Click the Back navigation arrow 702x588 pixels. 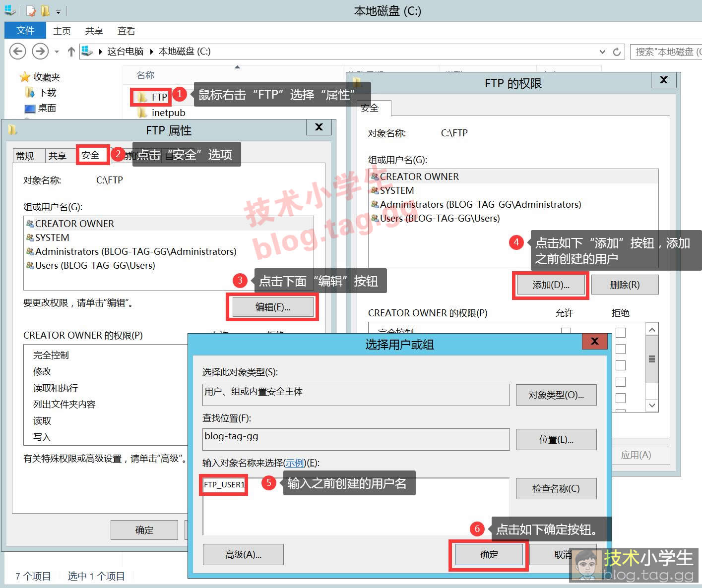click(18, 52)
